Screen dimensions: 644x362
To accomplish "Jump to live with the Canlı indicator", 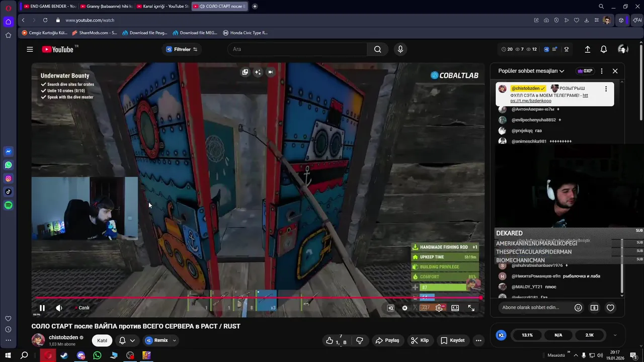I will pyautogui.click(x=82, y=308).
